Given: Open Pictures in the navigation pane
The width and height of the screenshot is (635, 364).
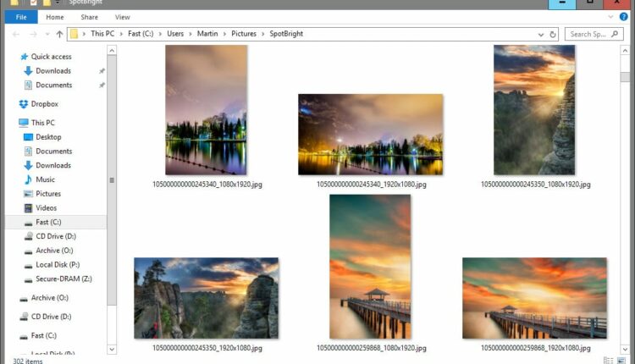Looking at the screenshot, I should [x=48, y=194].
